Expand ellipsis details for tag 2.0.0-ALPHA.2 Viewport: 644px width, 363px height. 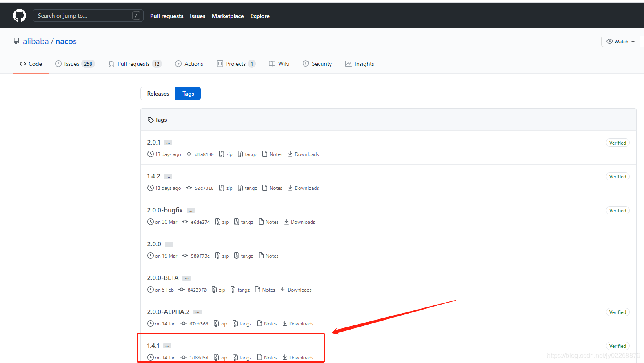tap(198, 312)
